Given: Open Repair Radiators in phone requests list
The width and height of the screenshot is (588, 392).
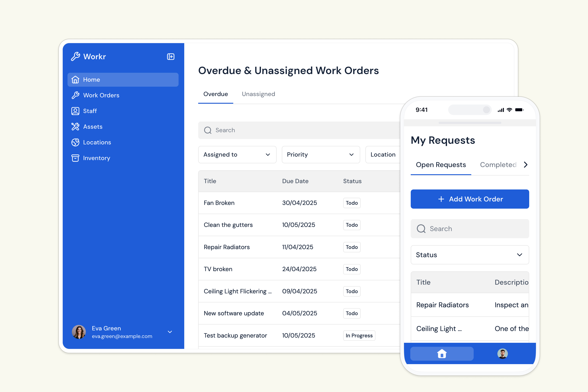Looking at the screenshot, I should pyautogui.click(x=470, y=305).
